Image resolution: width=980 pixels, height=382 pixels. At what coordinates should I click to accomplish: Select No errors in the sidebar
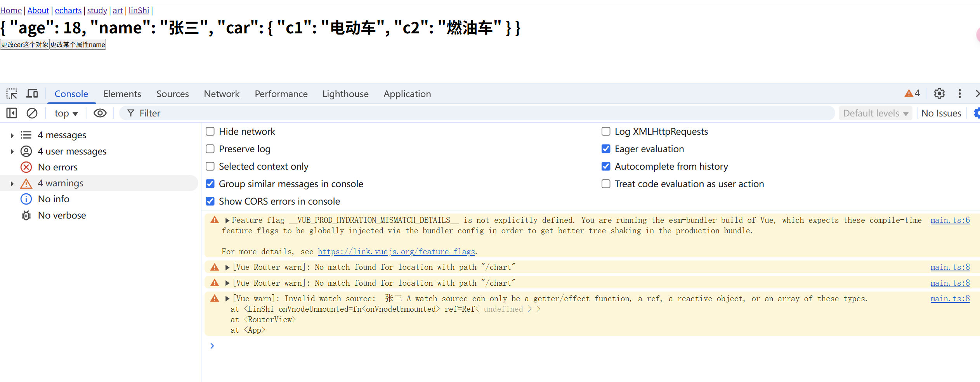pos(57,167)
